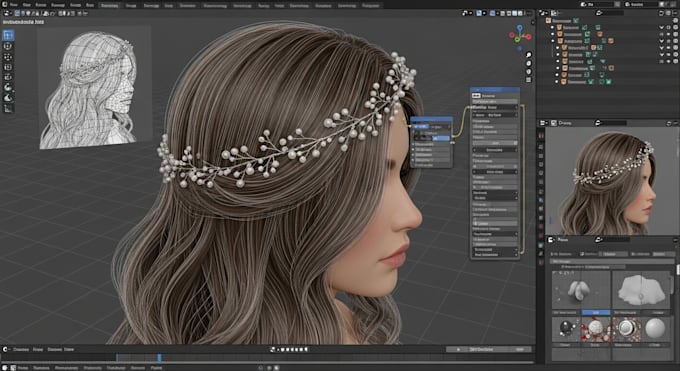Open the timeline editor type dropdown
This screenshot has height=371, width=680.
click(6, 349)
